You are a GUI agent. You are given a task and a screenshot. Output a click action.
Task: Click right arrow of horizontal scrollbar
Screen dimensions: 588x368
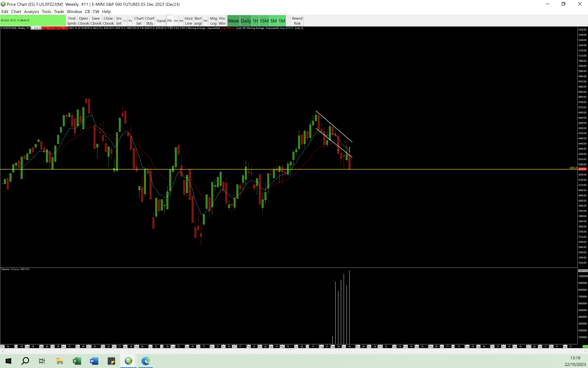(585, 351)
